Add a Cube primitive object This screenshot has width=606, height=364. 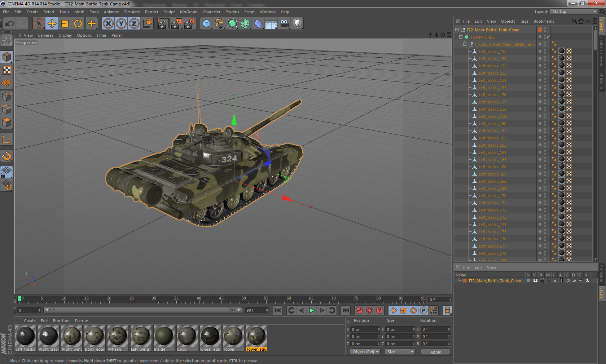(x=206, y=24)
